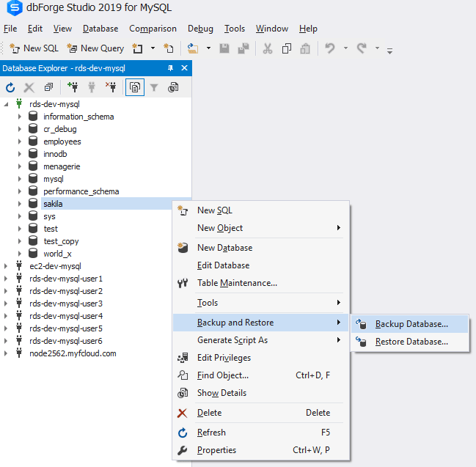Select Delete in context menu
This screenshot has height=467, width=476.
point(260,413)
